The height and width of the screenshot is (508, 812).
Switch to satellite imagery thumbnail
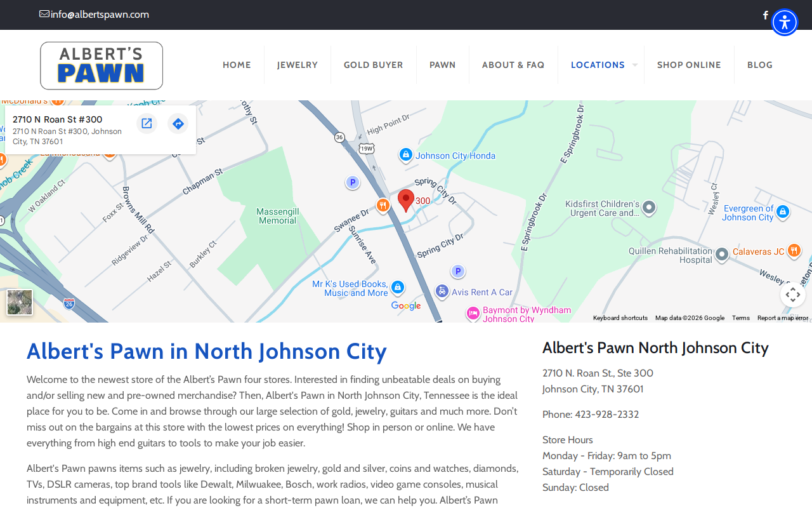click(x=20, y=302)
